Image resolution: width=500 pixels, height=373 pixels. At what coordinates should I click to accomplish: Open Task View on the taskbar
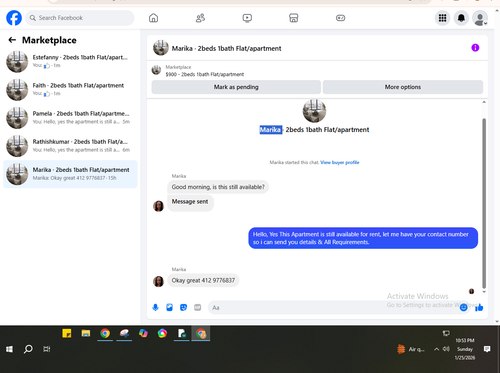click(x=47, y=349)
